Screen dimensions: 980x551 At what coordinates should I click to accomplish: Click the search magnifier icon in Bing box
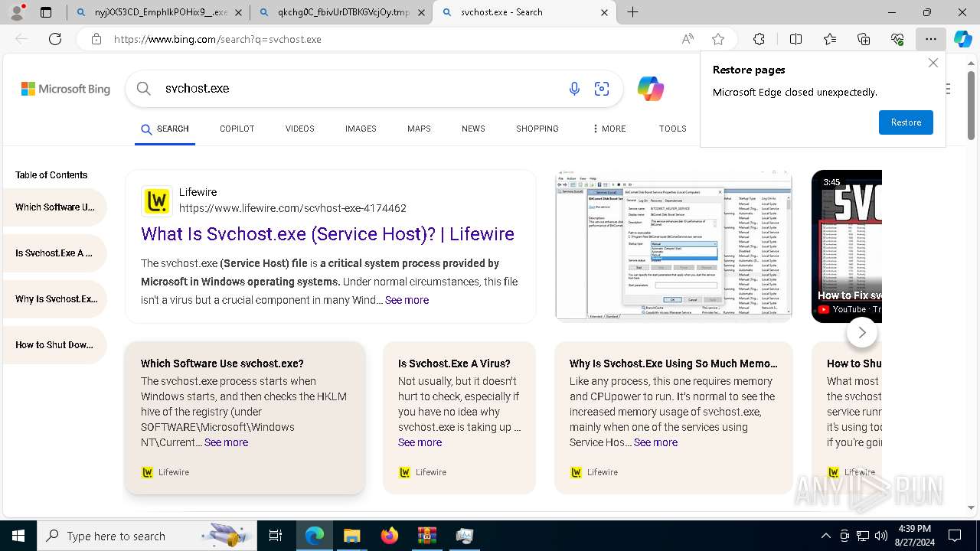coord(143,89)
